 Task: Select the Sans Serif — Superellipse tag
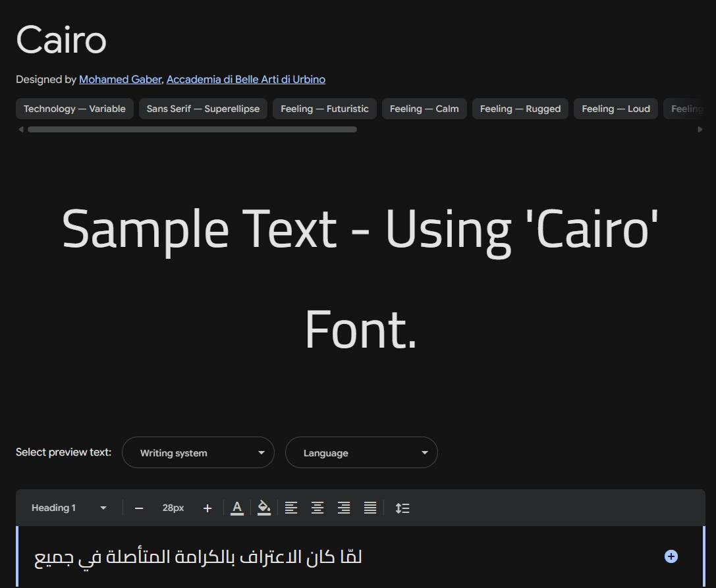point(203,109)
